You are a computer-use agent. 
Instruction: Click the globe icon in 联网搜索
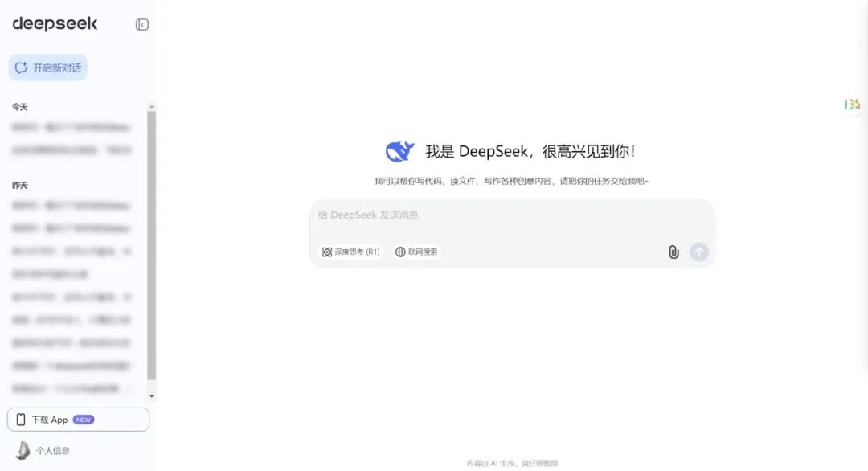click(x=400, y=252)
